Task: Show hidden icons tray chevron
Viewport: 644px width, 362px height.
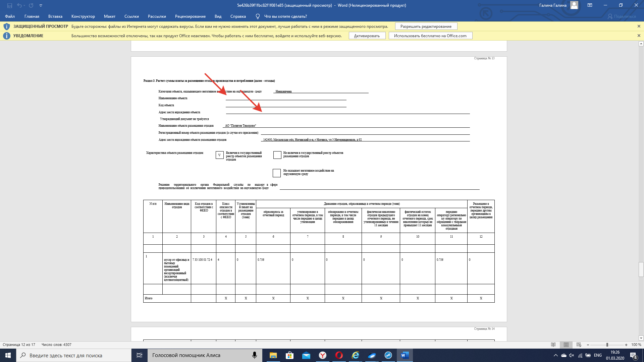Action: [556, 355]
